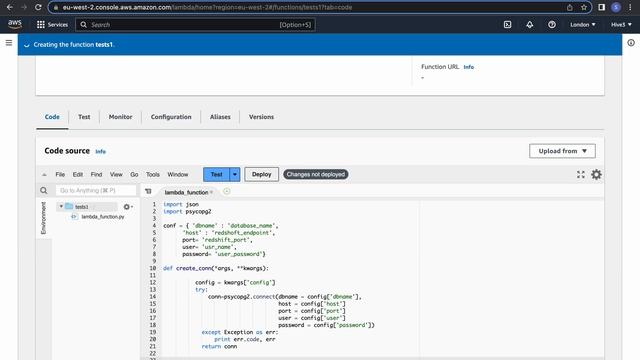Click the Deploy button
This screenshot has width=640, height=360.
tap(262, 174)
